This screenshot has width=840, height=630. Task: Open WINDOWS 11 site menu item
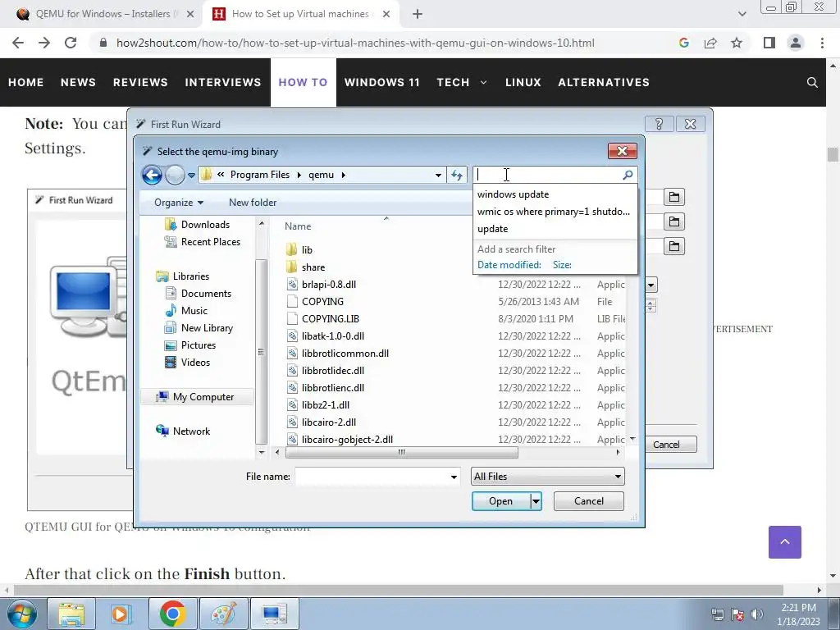click(x=382, y=82)
